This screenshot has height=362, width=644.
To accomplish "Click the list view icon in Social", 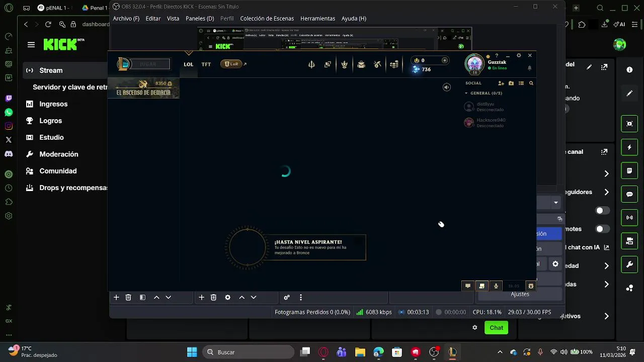I will (521, 83).
